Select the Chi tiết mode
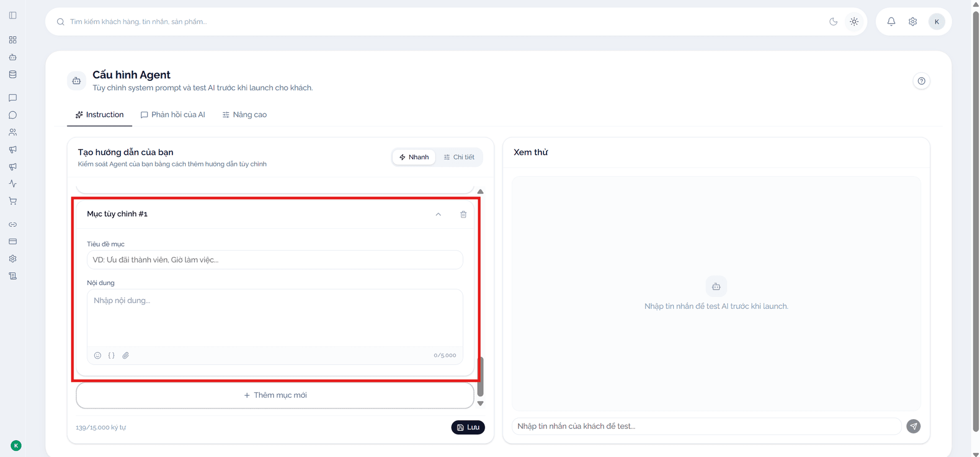This screenshot has width=980, height=457. [x=459, y=157]
